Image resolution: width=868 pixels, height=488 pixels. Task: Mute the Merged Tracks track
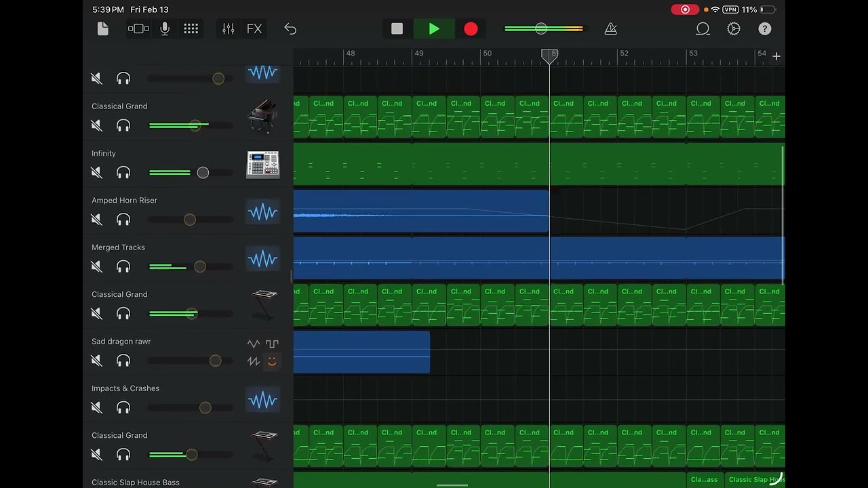96,267
